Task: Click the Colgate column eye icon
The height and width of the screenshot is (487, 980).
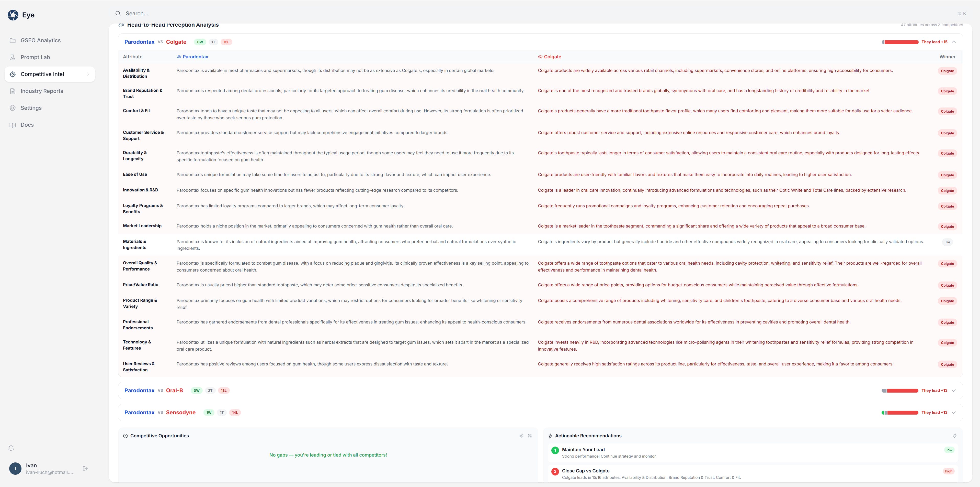Action: [x=540, y=57]
